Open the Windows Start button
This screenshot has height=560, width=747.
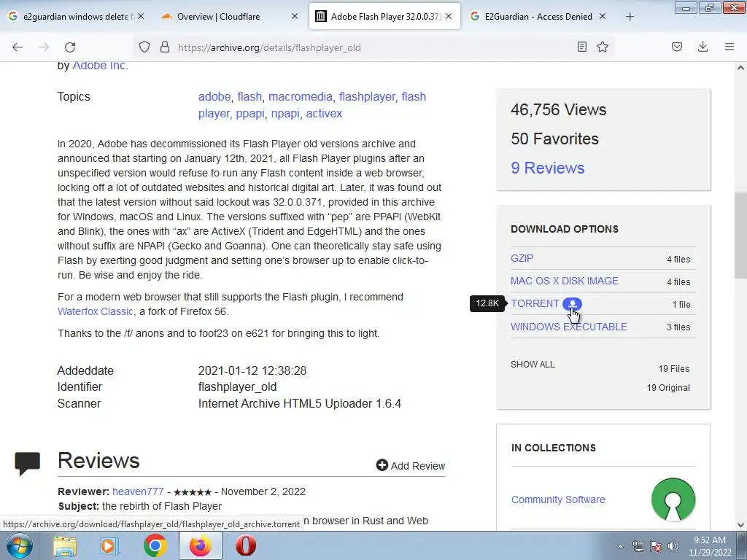tap(19, 545)
